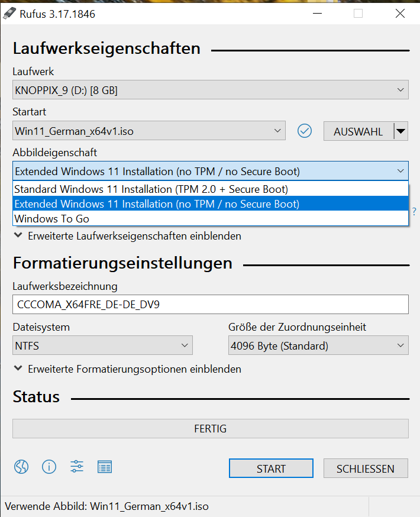Expand Erweiterte Formatierungsoptionen einblenden
420x517 pixels.
click(x=128, y=369)
